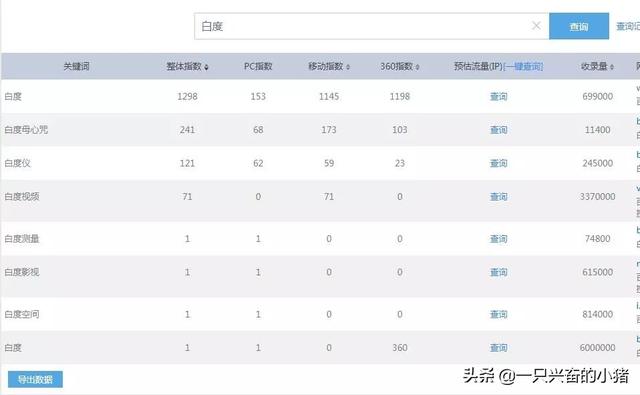
Task: Open the 查询记录 link beside the search button
Action: 628,26
